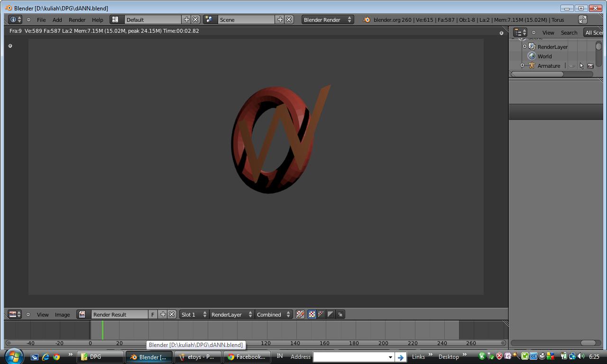Screen dimensions: 607x364
Task: Open the View menu in the Outliner
Action: coord(548,32)
